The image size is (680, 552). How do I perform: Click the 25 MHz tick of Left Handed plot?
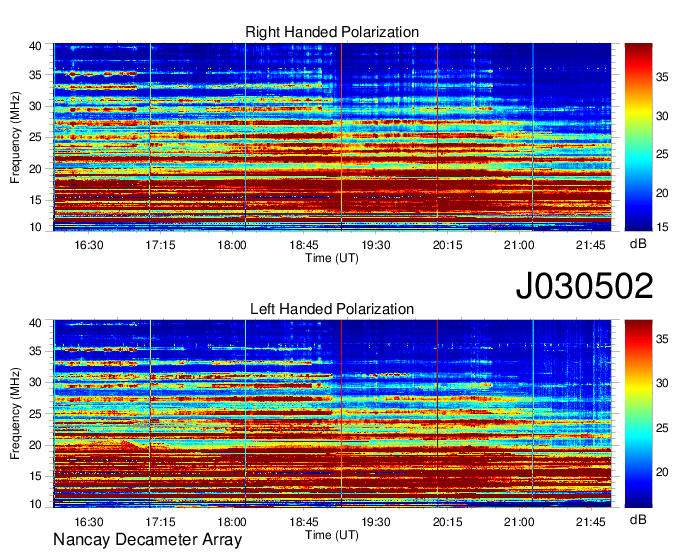click(36, 414)
